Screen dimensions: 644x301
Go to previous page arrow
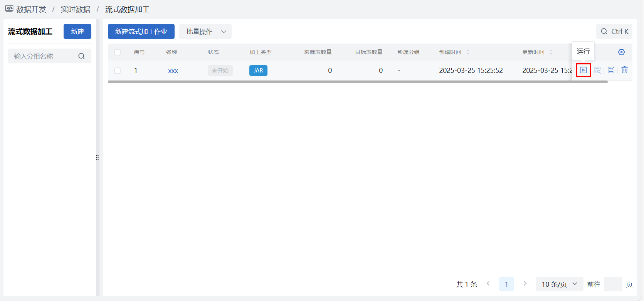point(488,284)
